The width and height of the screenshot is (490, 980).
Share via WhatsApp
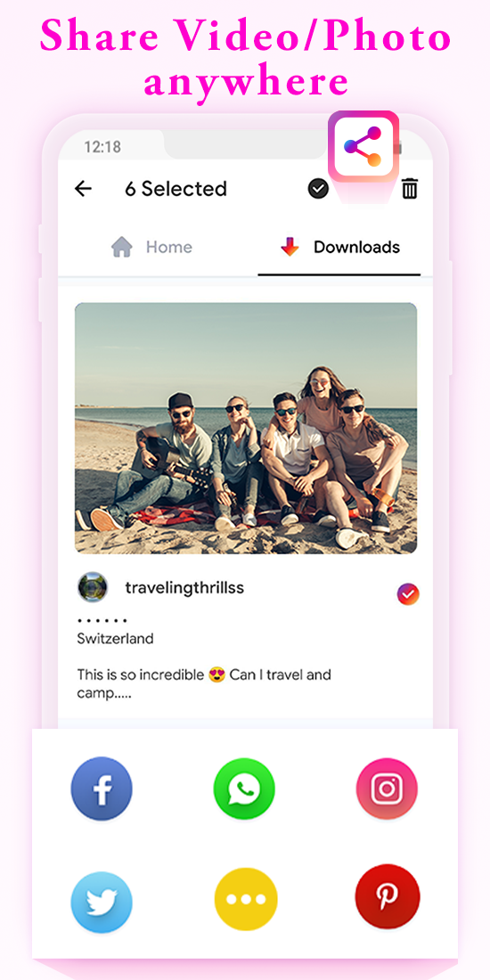tap(244, 788)
